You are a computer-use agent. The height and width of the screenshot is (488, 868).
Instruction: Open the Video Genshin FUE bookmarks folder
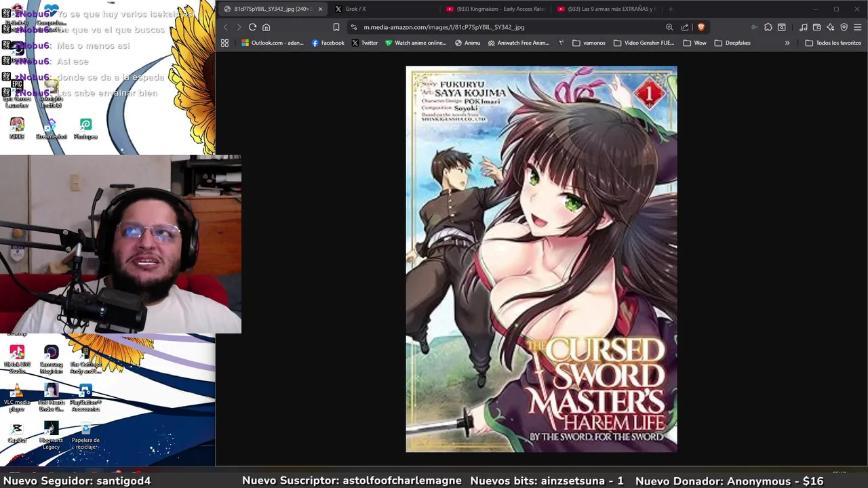[x=644, y=43]
